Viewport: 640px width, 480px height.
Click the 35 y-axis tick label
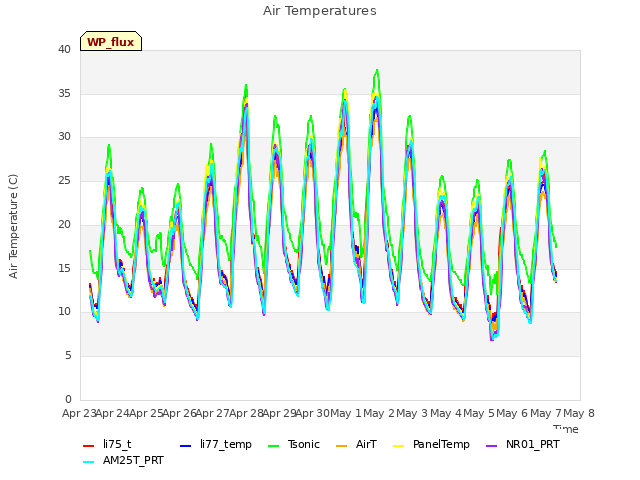(64, 93)
